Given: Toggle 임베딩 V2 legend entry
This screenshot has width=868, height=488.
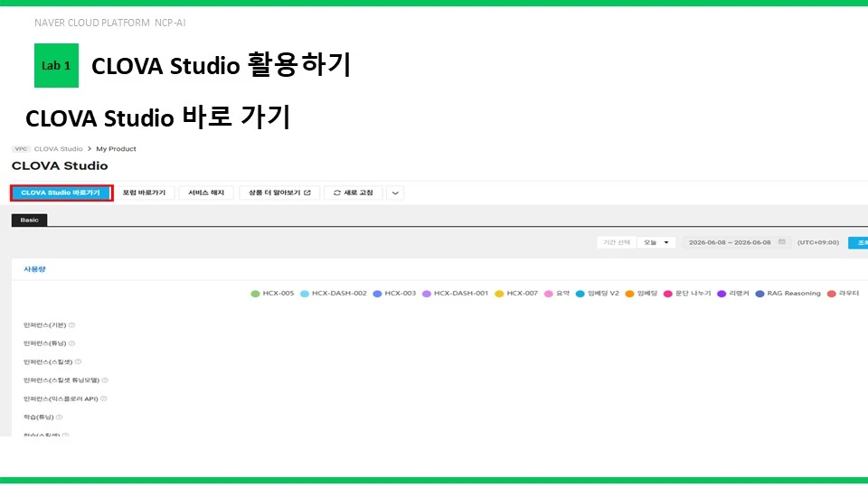Looking at the screenshot, I should coord(598,293).
